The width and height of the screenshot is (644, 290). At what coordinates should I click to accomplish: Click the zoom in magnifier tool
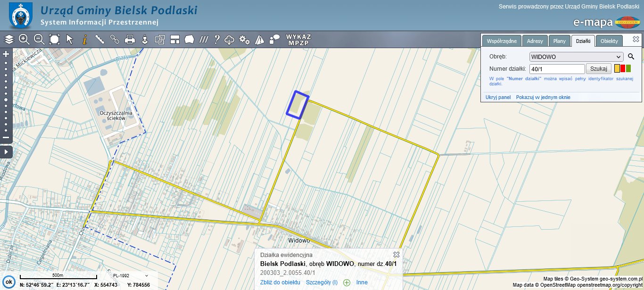pos(24,40)
